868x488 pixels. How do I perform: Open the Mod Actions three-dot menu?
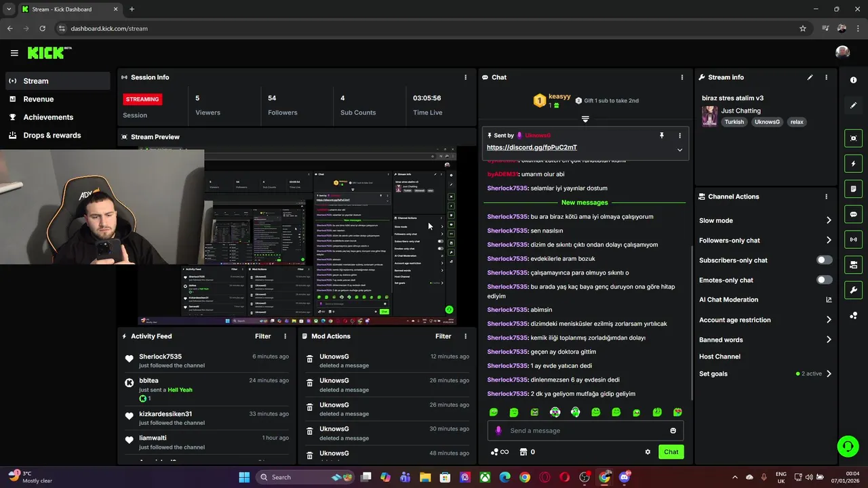[465, 336]
